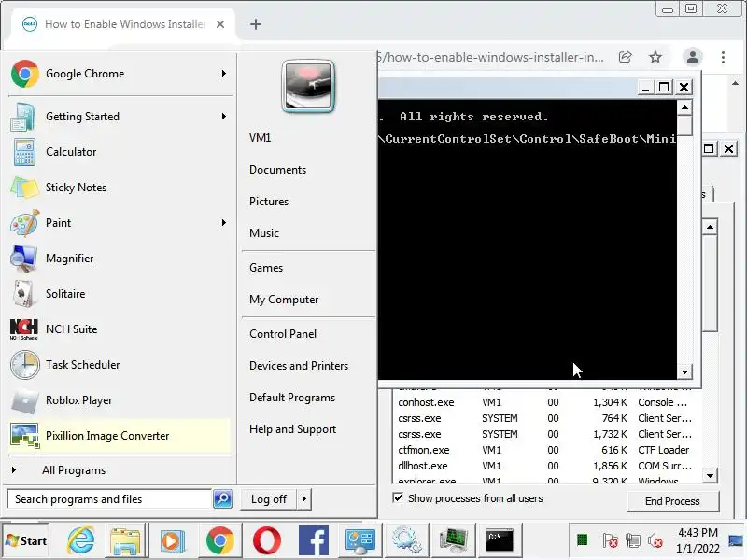Open Control Panel from Start menu
The image size is (747, 560).
pyautogui.click(x=283, y=334)
